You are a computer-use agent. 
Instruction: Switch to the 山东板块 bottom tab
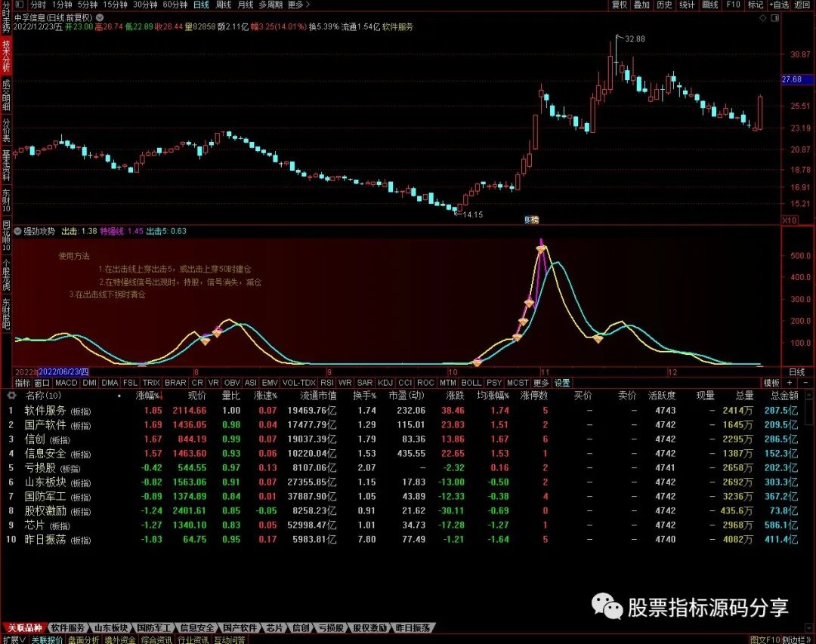(x=111, y=628)
